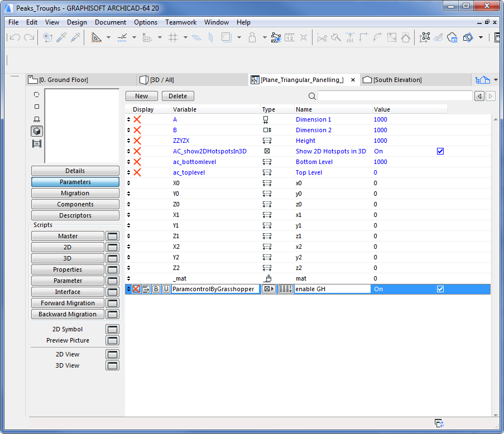
Task: Go to previous search result arrow
Action: [x=479, y=96]
